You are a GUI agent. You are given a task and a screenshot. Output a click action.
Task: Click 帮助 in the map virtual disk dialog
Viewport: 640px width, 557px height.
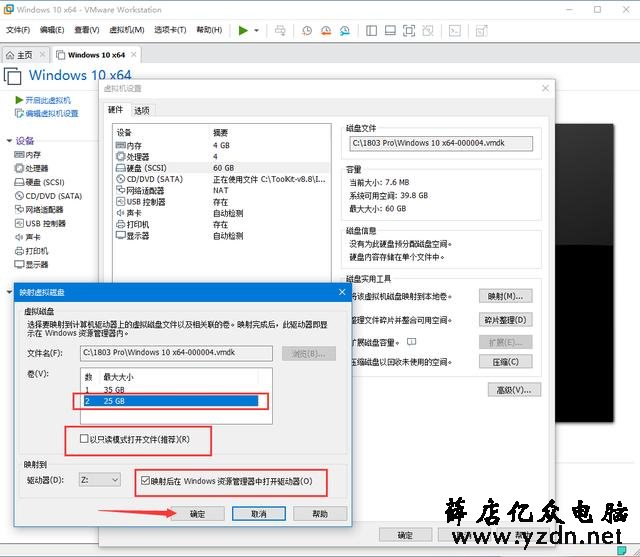(320, 514)
